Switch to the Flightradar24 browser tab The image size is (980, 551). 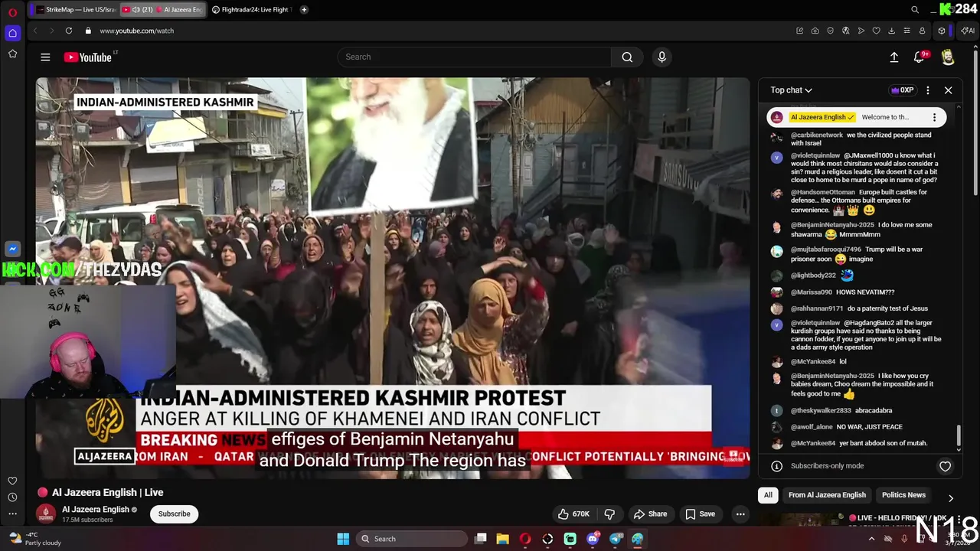(x=251, y=9)
